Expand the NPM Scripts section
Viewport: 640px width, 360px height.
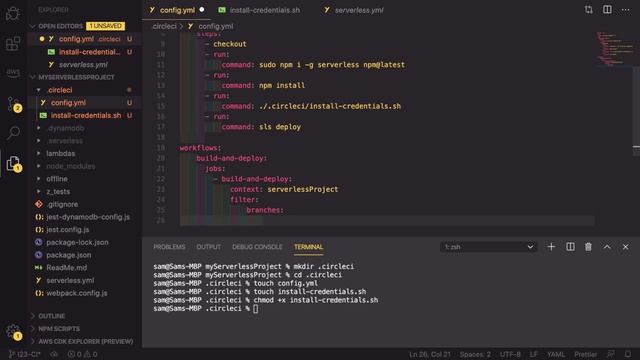tap(59, 329)
